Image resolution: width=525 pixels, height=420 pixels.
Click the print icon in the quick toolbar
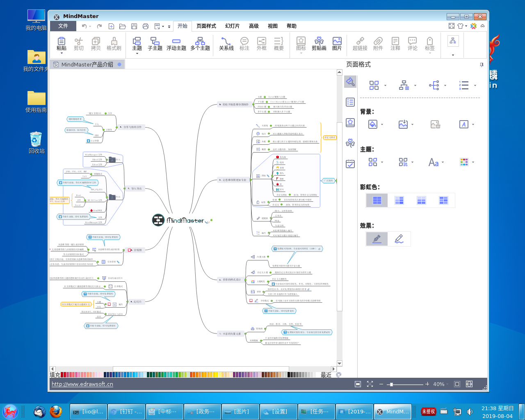[145, 26]
